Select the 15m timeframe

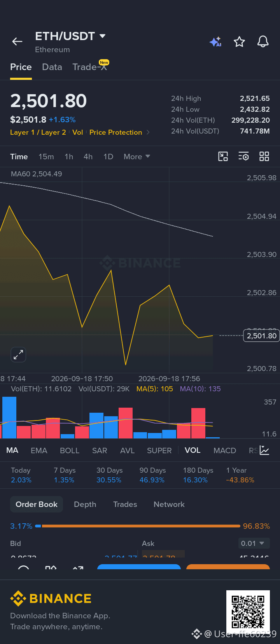tap(46, 157)
